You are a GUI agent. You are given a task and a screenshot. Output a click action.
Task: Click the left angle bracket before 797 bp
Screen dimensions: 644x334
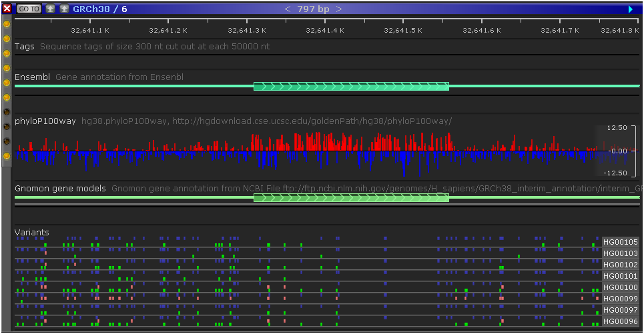click(x=288, y=9)
